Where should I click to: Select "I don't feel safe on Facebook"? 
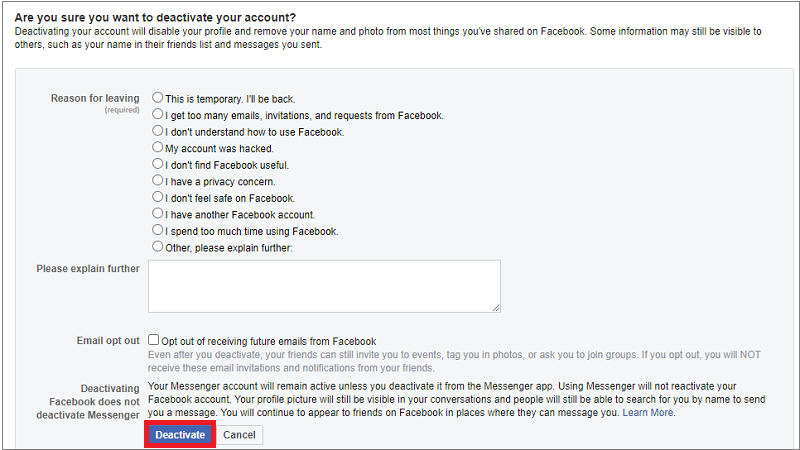tap(158, 197)
